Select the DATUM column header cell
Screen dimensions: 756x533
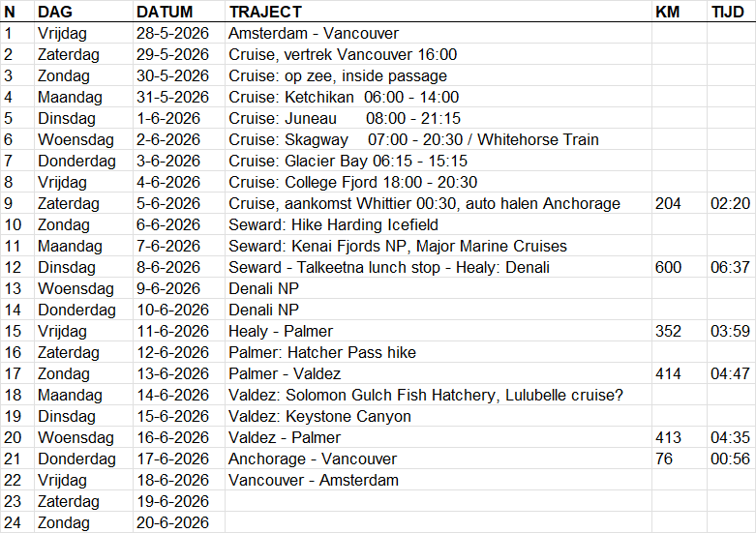click(179, 12)
